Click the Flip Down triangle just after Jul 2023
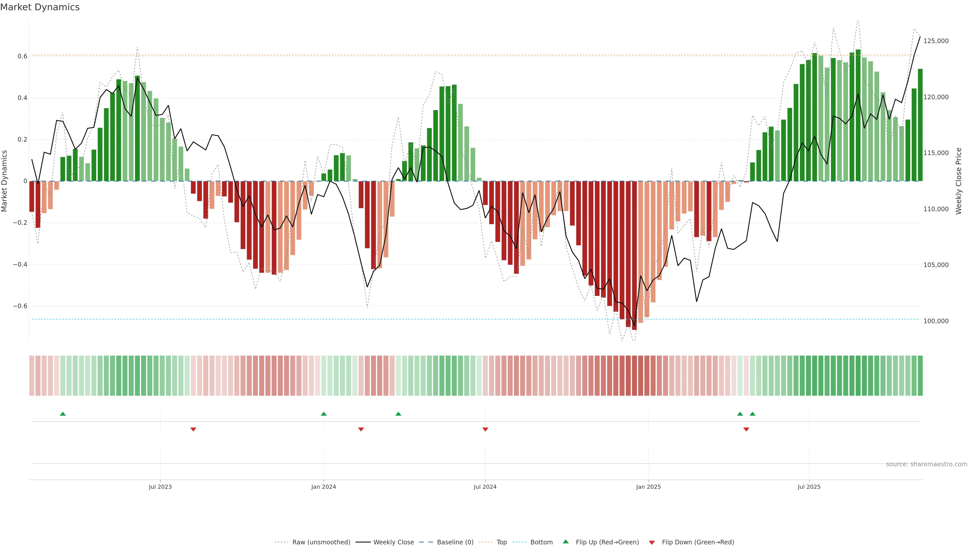The image size is (980, 551). pyautogui.click(x=193, y=429)
